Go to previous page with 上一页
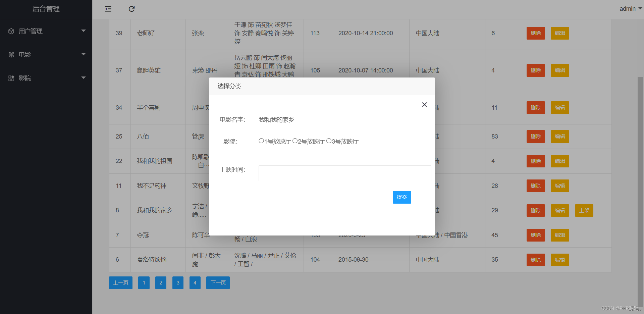644x314 pixels. pyautogui.click(x=121, y=283)
